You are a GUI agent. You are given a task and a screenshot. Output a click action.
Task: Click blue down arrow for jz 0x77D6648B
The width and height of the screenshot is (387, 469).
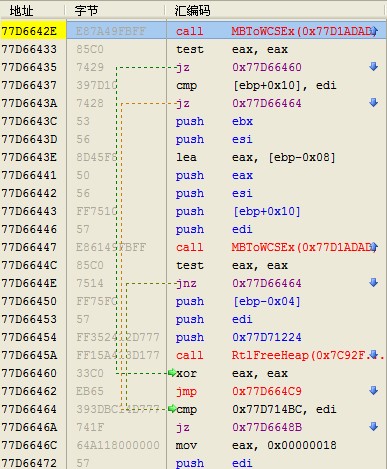[374, 427]
